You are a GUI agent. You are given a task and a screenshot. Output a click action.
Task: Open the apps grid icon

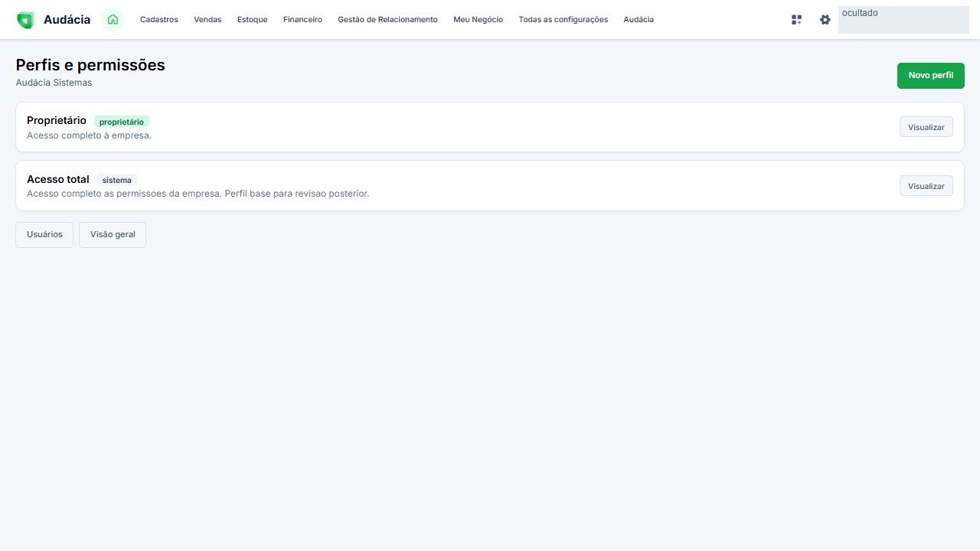[796, 20]
